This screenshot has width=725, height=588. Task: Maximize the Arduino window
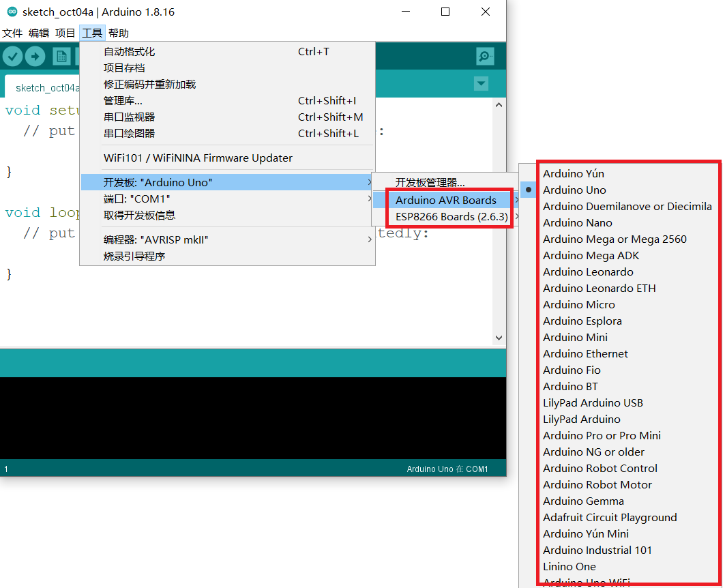445,12
